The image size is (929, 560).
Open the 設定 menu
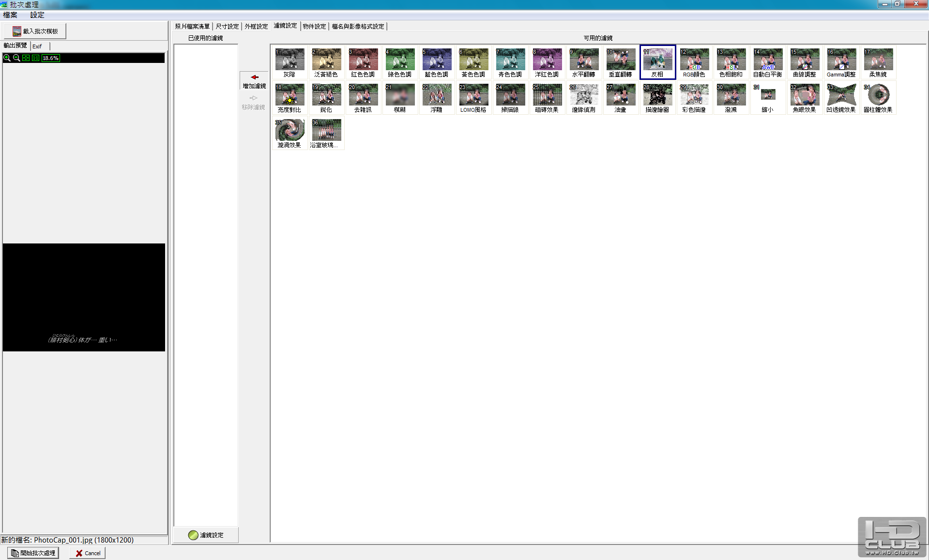[37, 15]
